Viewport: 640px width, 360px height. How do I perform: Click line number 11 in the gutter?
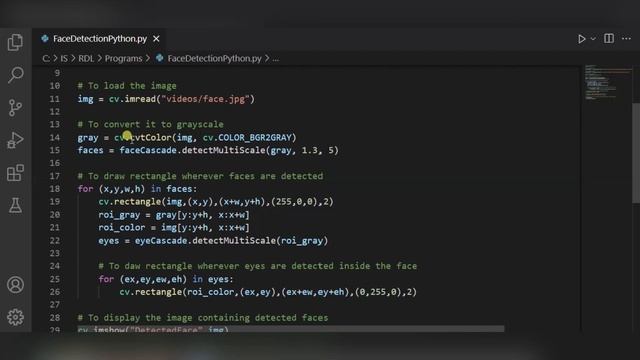[55, 99]
